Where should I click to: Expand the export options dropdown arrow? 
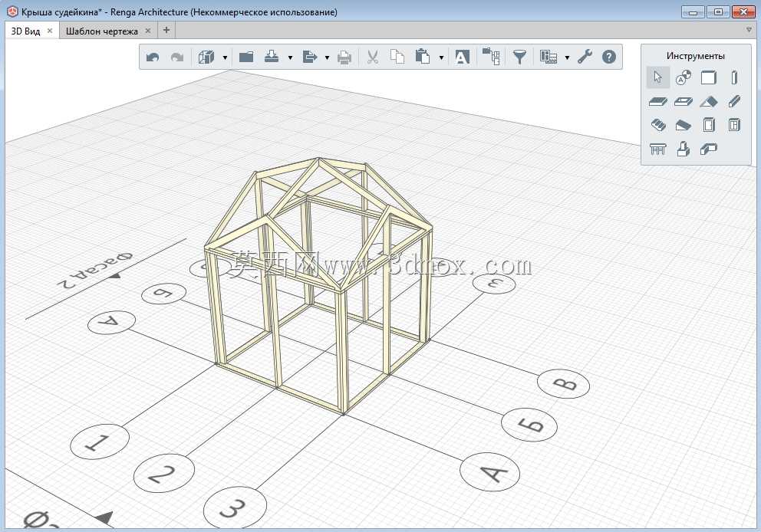327,57
